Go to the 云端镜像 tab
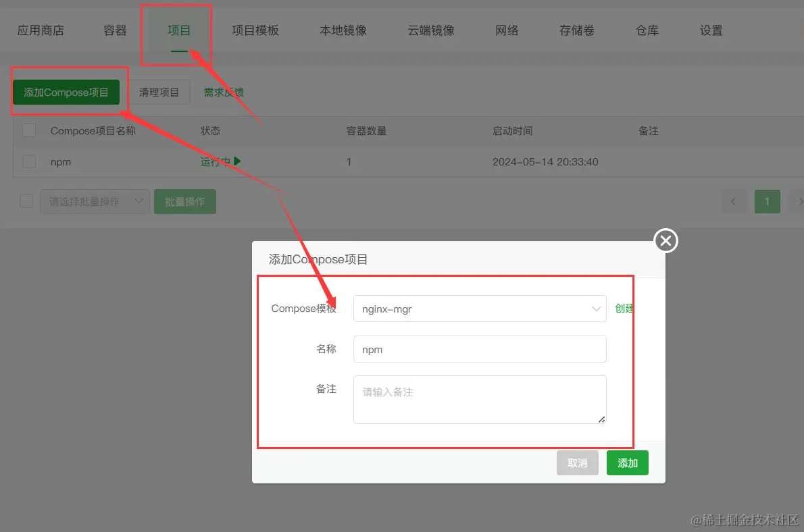 (431, 30)
